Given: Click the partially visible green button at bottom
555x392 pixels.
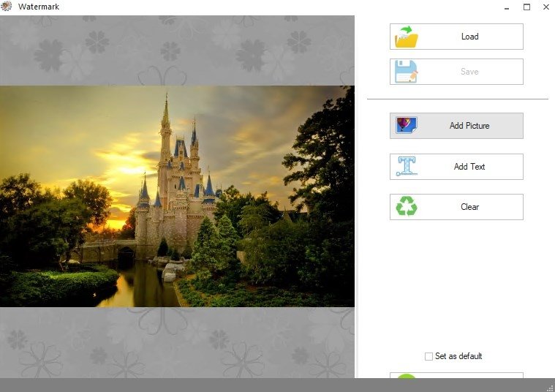Looking at the screenshot, I should tap(456, 375).
